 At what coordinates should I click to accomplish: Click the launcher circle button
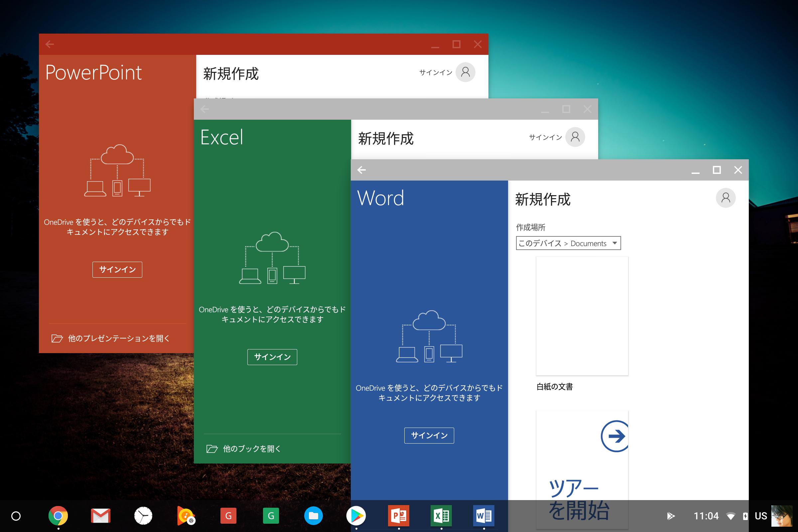16,516
